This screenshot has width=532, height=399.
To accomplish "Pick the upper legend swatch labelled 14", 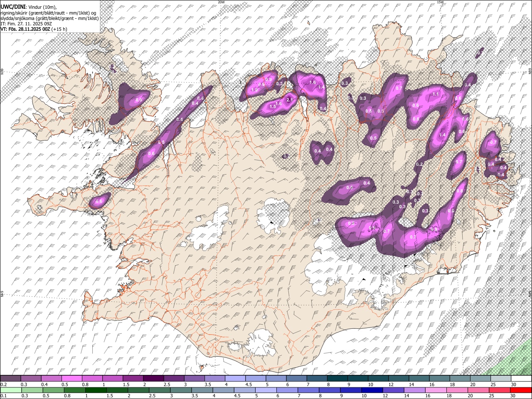I will 419,379.
